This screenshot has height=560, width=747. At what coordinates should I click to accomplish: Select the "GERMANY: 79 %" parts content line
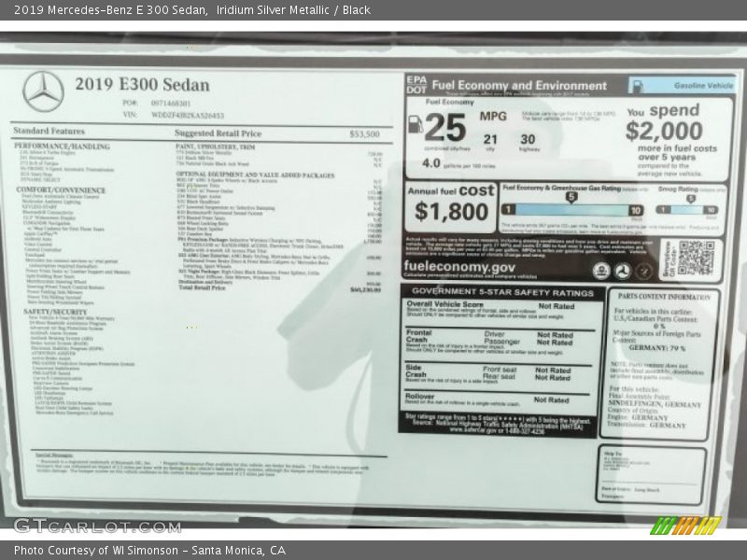[x=657, y=348]
